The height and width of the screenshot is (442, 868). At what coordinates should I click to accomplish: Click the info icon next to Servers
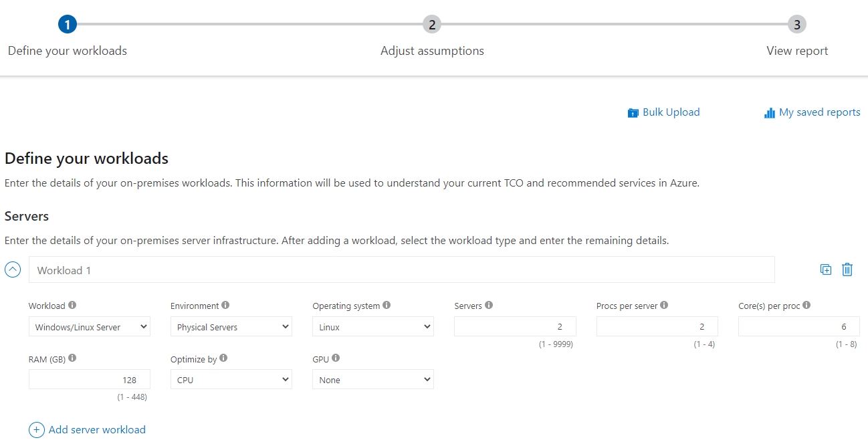489,305
